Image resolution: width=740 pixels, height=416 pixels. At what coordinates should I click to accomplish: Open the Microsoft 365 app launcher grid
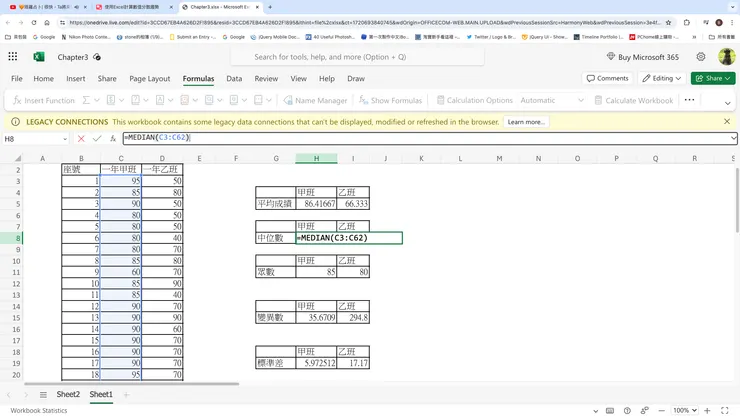tap(13, 57)
